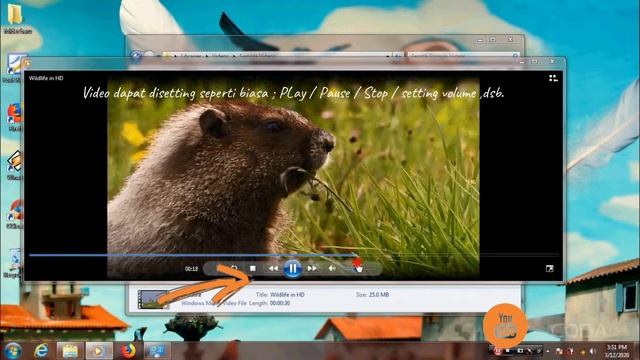The height and width of the screenshot is (360, 640).
Task: Click the Title: Wildlife in HD field
Action: 280,294
